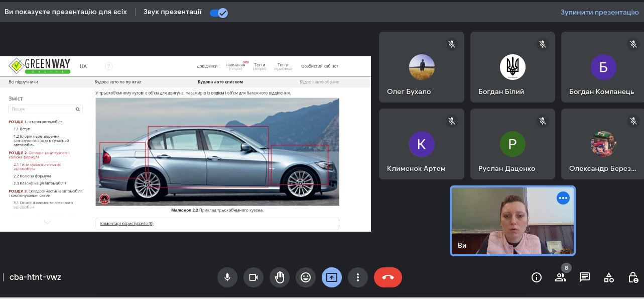Select Довідники in the Green Way menu
The image size is (644, 299).
tap(207, 66)
